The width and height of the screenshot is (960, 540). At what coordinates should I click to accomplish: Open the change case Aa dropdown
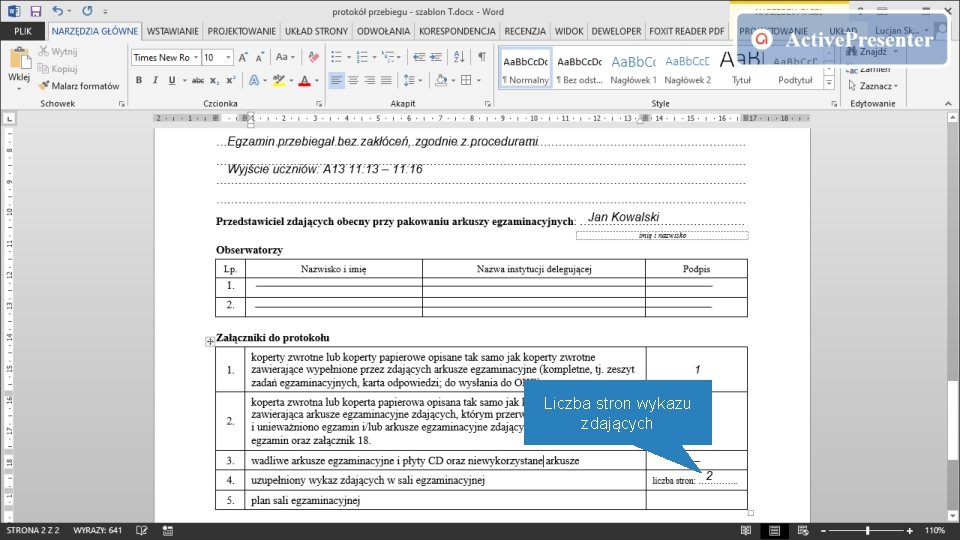pos(285,58)
